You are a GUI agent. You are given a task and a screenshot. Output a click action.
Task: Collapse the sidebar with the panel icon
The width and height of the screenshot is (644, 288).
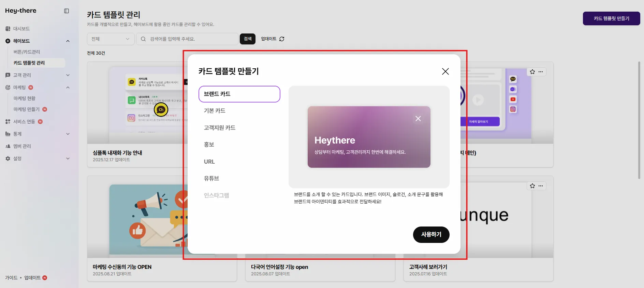click(x=67, y=11)
